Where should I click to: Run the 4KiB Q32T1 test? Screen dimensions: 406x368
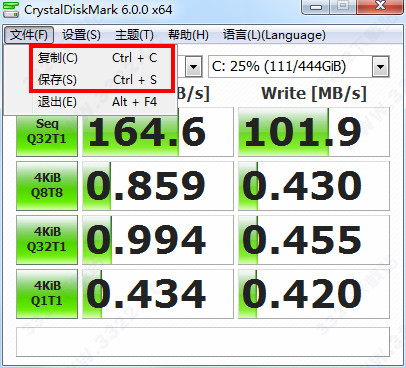pyautogui.click(x=47, y=240)
